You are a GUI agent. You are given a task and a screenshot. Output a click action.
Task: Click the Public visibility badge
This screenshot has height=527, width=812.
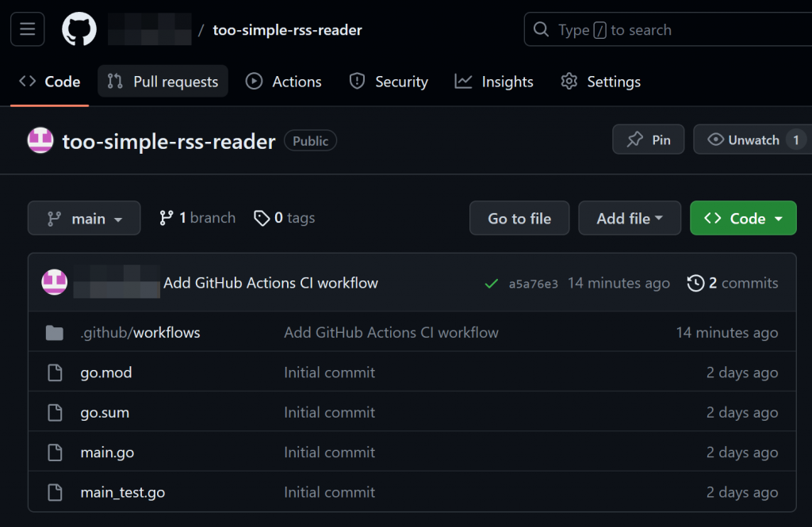point(310,141)
